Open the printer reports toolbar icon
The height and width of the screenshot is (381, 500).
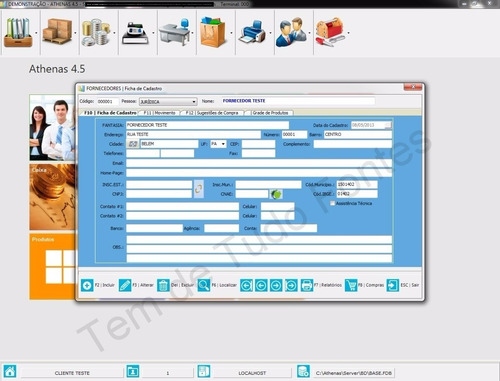[252, 31]
